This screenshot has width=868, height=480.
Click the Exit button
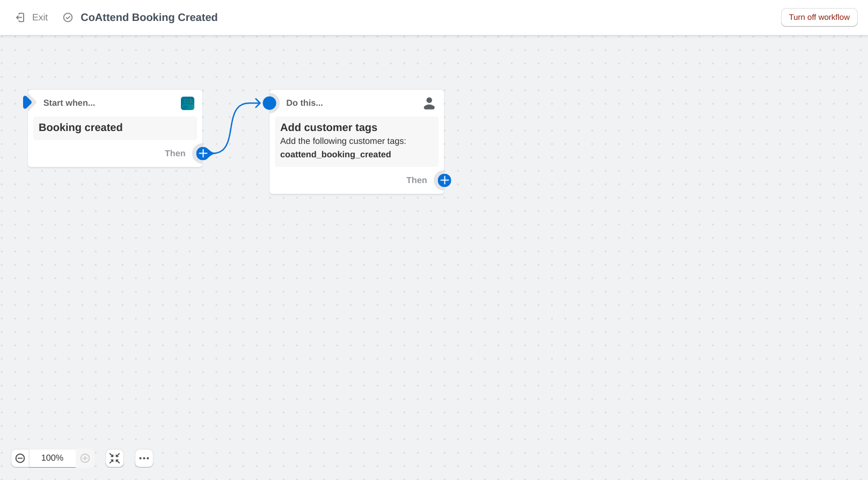(x=32, y=18)
